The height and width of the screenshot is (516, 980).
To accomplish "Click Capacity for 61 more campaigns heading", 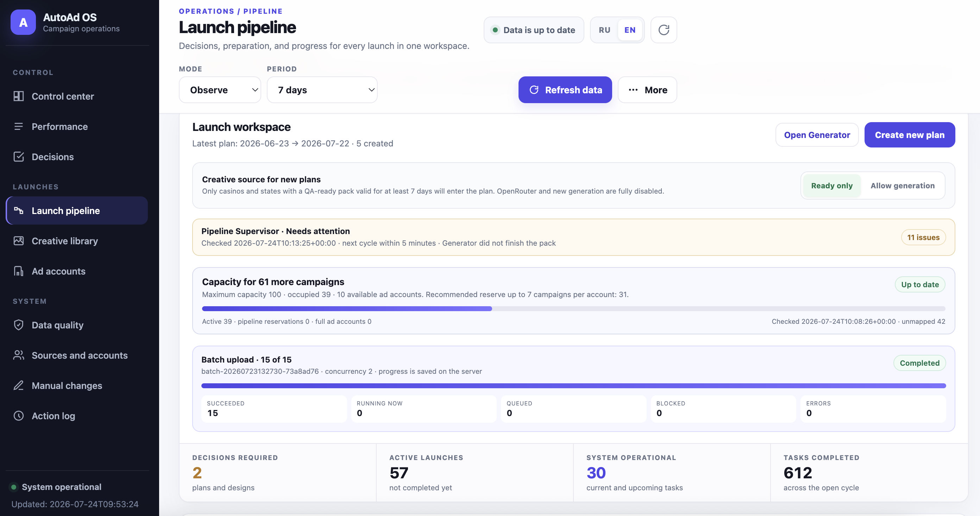I will [273, 282].
